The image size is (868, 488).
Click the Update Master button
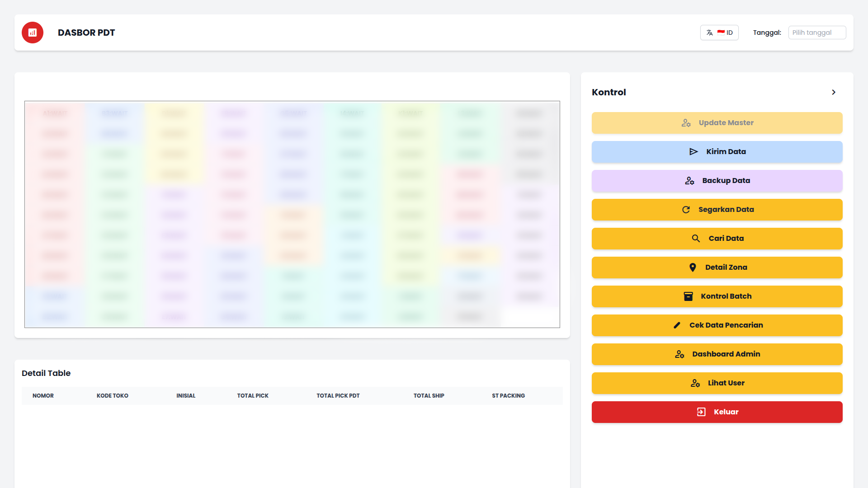click(717, 123)
